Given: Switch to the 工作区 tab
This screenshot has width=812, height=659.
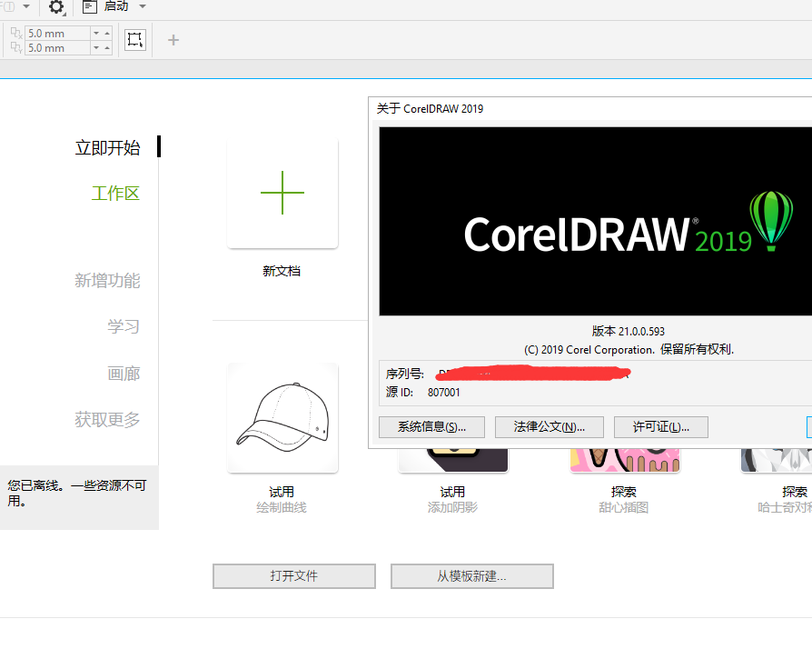Looking at the screenshot, I should 115,194.
